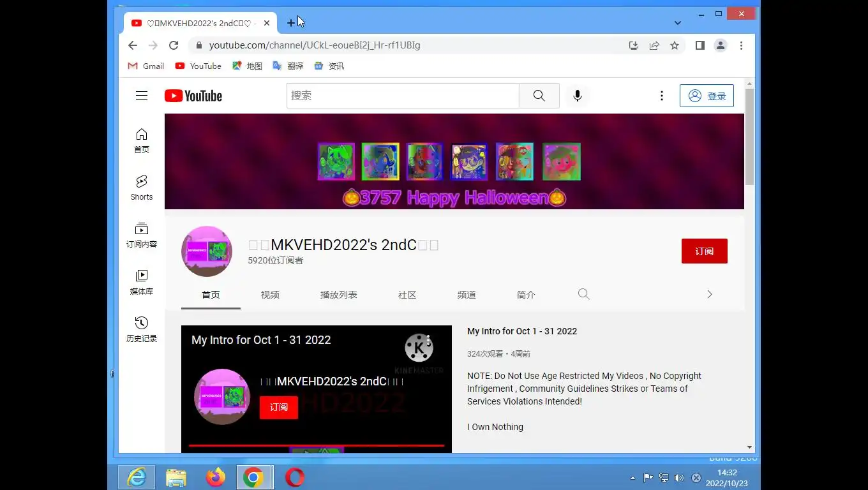Open My Intro for Oct 1 - 31 2022 title link
The height and width of the screenshot is (490, 868).
(522, 331)
